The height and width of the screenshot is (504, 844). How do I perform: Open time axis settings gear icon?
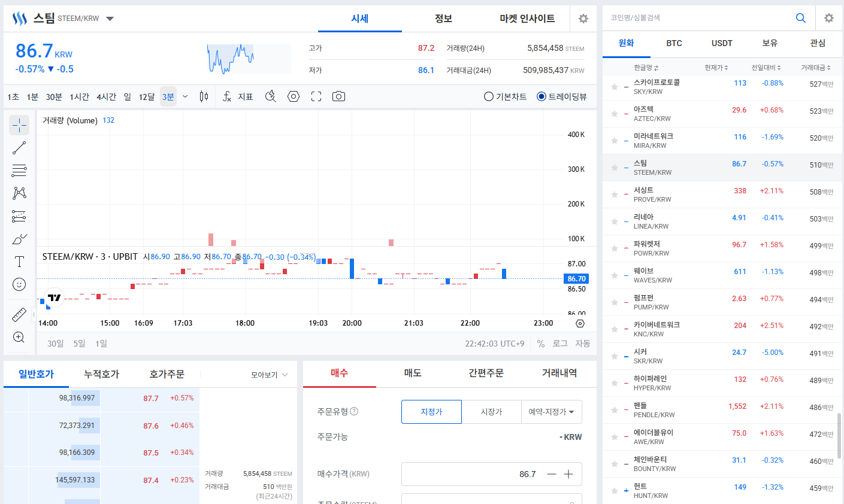[x=580, y=323]
